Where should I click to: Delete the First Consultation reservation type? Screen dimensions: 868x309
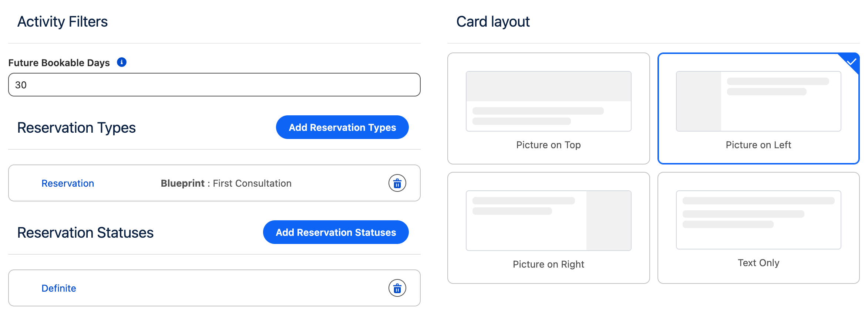click(397, 183)
